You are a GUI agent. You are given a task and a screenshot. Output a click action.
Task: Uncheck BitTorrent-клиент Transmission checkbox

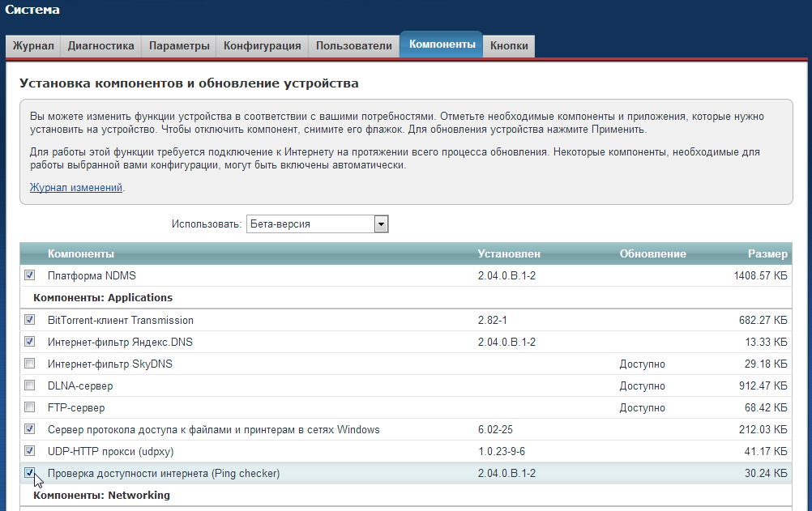30,320
